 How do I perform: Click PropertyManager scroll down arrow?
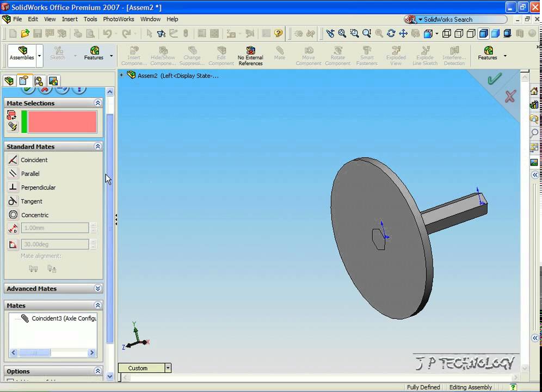pos(110,376)
